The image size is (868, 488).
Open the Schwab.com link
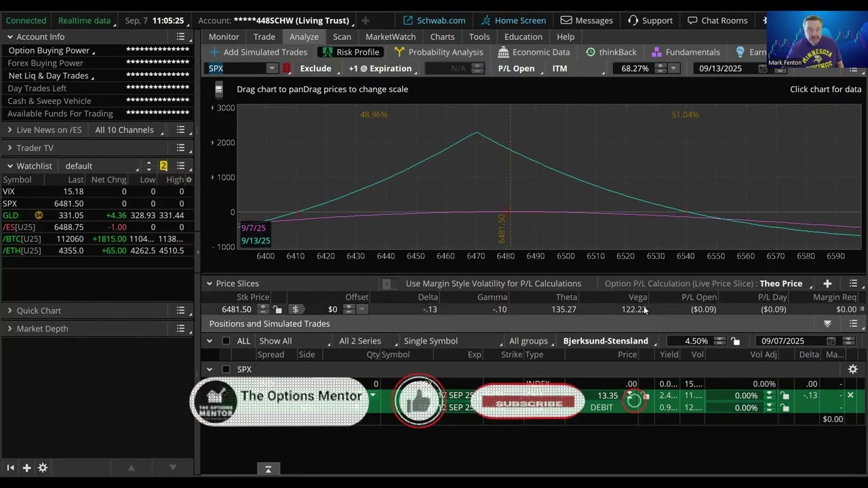point(435,20)
